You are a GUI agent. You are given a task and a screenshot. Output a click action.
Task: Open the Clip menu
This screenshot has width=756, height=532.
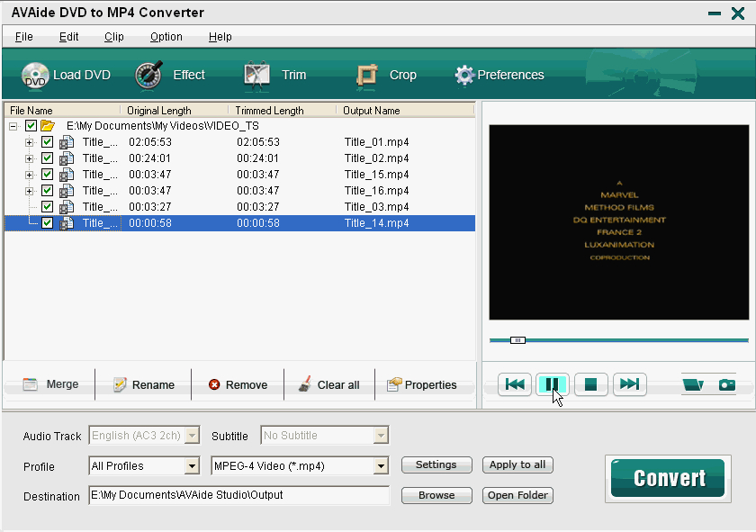click(x=114, y=37)
